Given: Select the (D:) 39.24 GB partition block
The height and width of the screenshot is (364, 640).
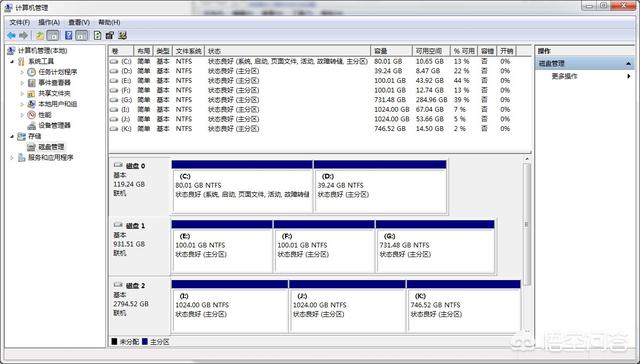Looking at the screenshot, I should point(380,186).
